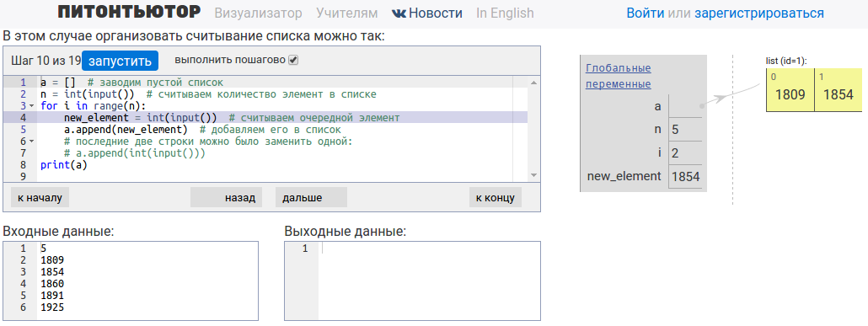This screenshot has width=868, height=326.
Task: Click the Шаг 10 из 19 step label
Action: pos(46,61)
